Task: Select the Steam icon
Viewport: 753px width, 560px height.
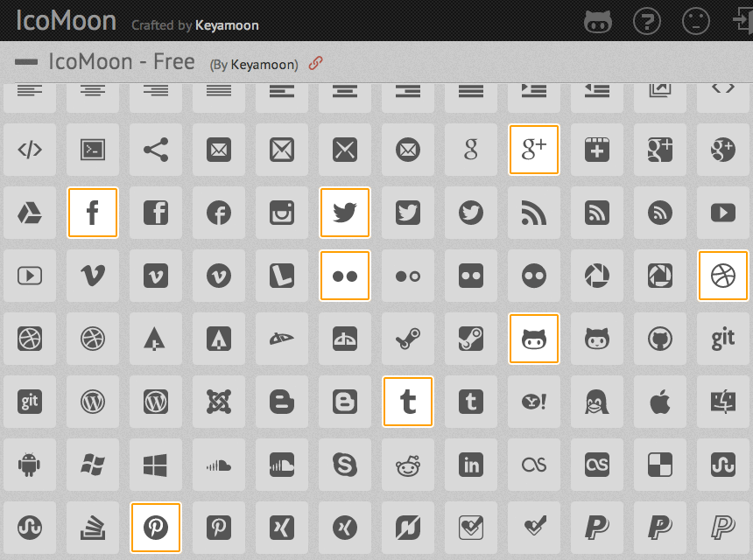Action: 408,339
